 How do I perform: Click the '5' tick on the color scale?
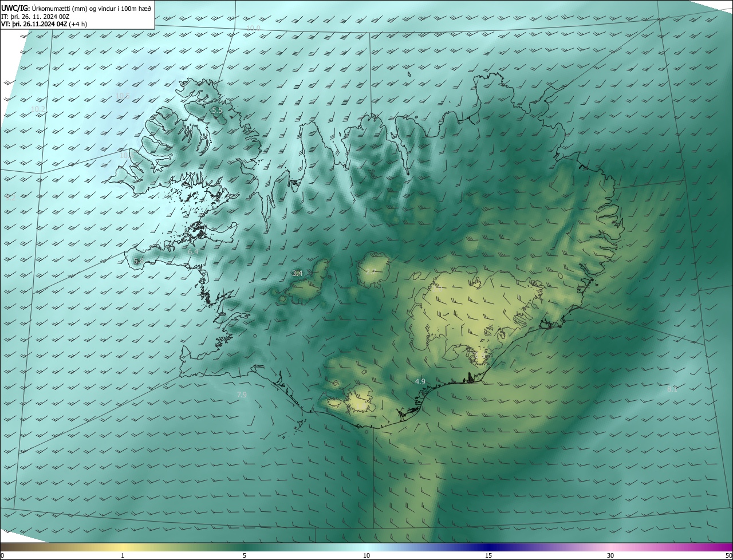pos(245,555)
